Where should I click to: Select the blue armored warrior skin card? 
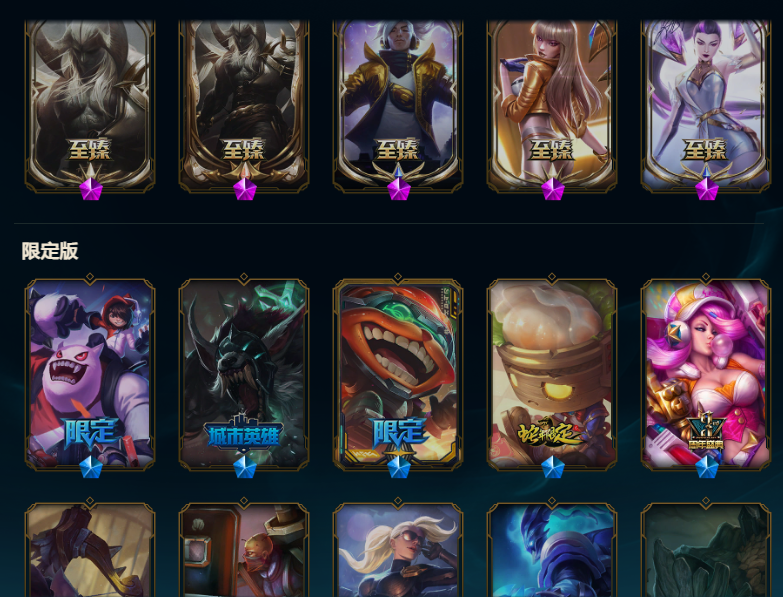pyautogui.click(x=552, y=550)
